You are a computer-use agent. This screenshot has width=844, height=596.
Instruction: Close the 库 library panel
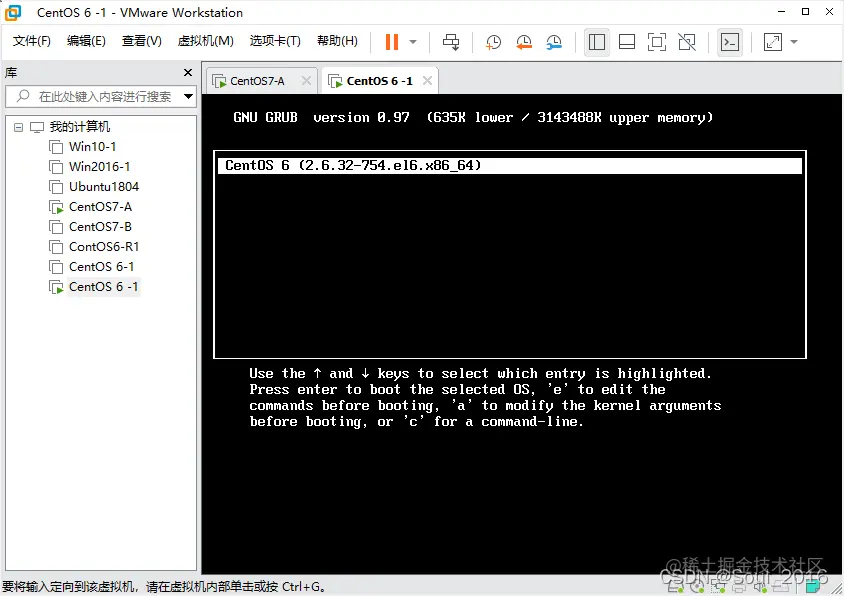pos(188,72)
